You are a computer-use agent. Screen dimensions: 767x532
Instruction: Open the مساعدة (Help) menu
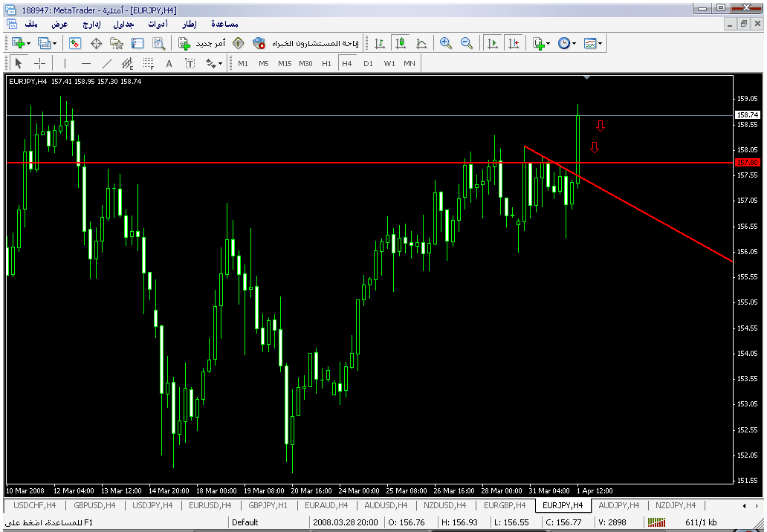(x=224, y=24)
